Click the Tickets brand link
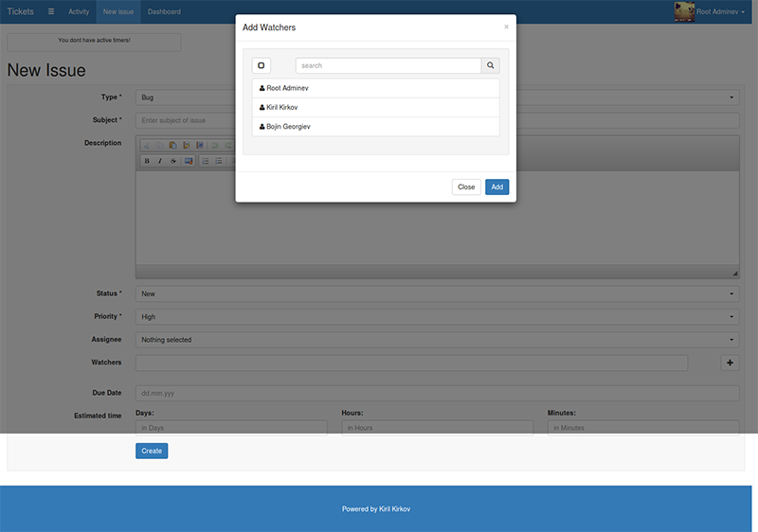Viewport: 758px width, 532px height. [x=20, y=11]
